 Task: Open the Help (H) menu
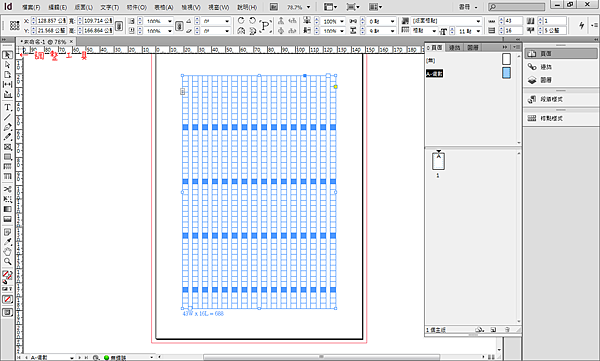(x=247, y=7)
